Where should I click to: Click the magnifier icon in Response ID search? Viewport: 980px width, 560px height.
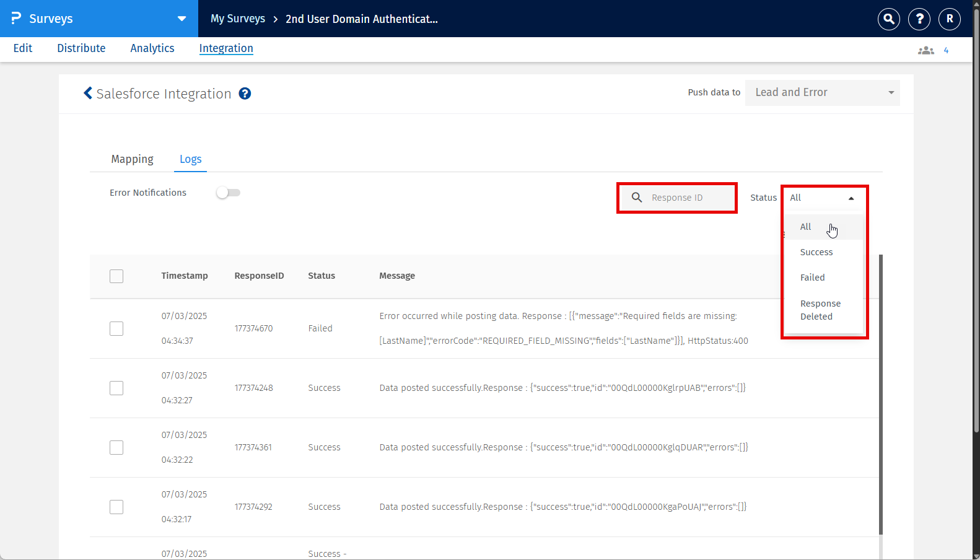click(x=637, y=198)
